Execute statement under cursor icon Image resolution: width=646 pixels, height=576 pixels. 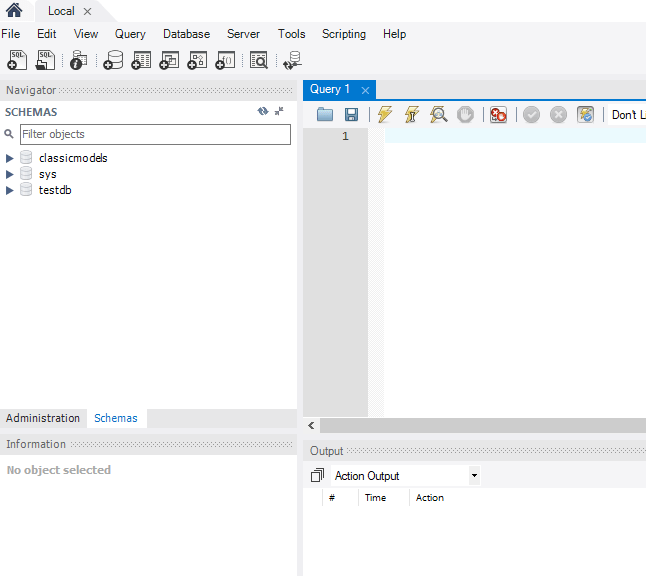pyautogui.click(x=412, y=115)
